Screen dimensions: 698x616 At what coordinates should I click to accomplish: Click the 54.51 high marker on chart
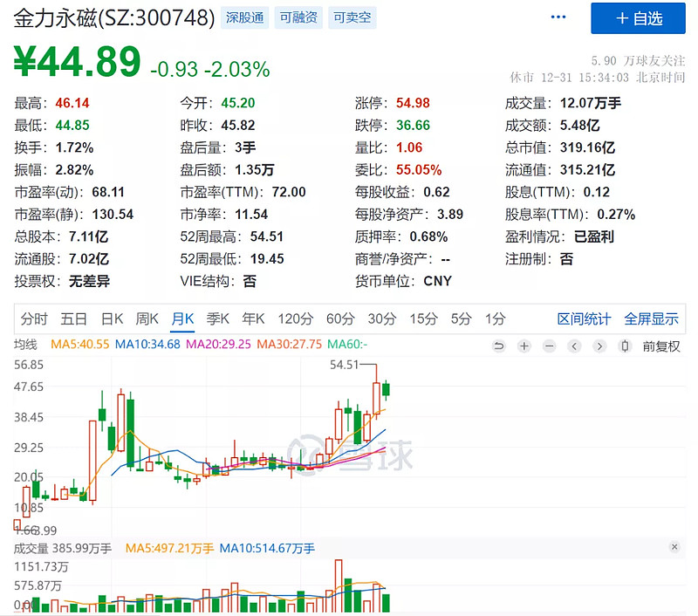[x=344, y=365]
